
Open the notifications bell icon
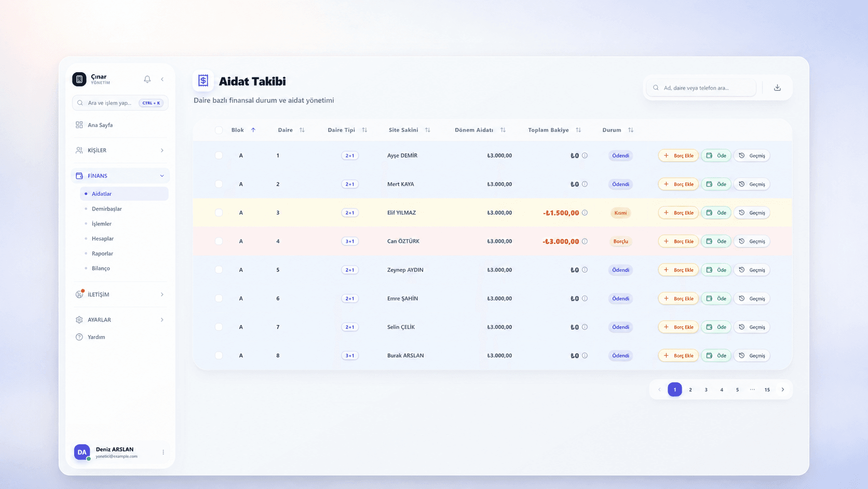point(147,79)
